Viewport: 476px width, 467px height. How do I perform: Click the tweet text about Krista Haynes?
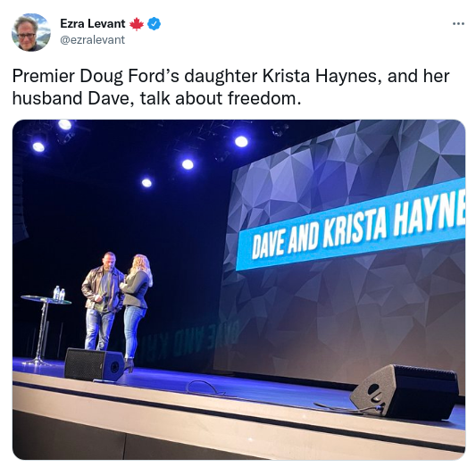click(x=230, y=88)
